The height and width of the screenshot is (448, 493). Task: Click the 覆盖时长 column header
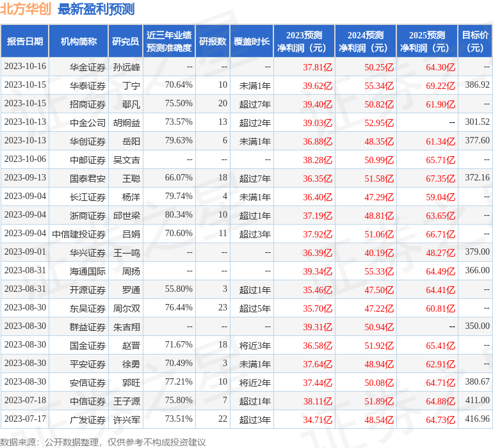coord(252,41)
